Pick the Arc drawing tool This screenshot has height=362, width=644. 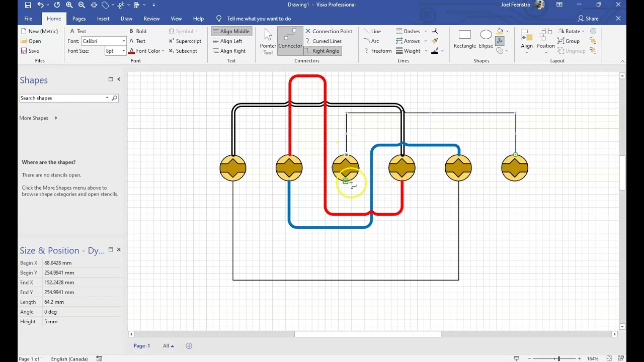click(371, 41)
